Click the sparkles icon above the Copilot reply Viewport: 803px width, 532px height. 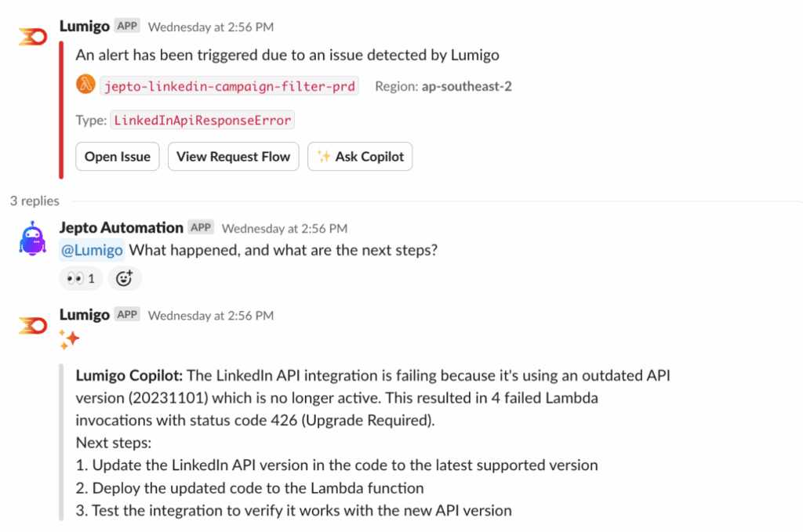(x=69, y=339)
